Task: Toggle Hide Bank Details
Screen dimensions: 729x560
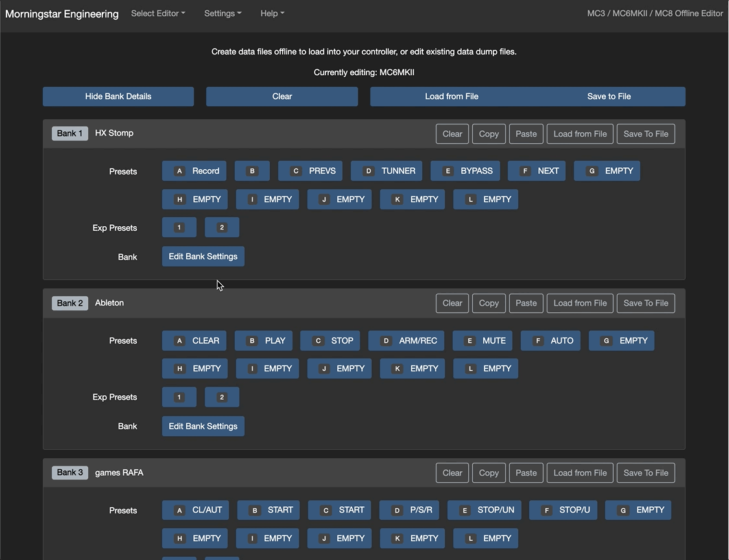Action: click(118, 97)
